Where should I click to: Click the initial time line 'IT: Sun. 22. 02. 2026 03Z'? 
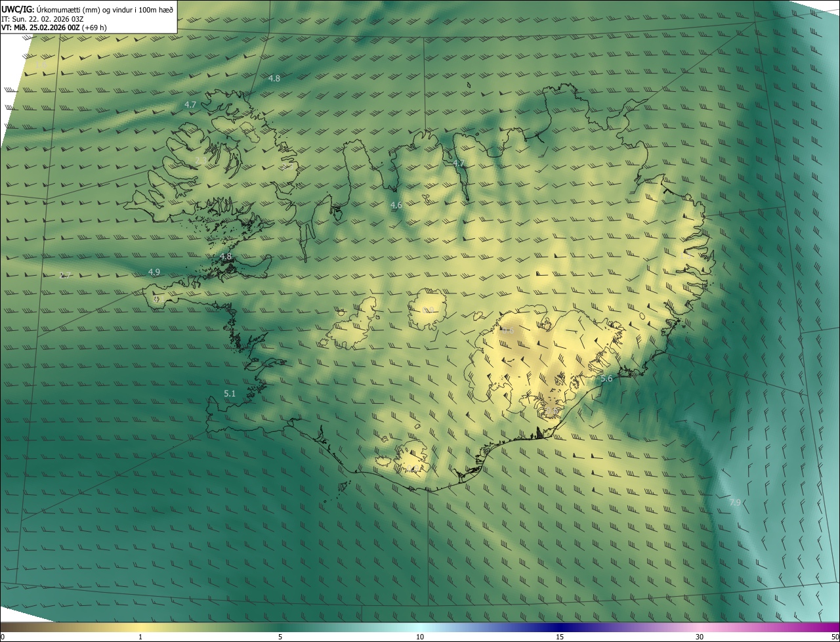coord(43,19)
